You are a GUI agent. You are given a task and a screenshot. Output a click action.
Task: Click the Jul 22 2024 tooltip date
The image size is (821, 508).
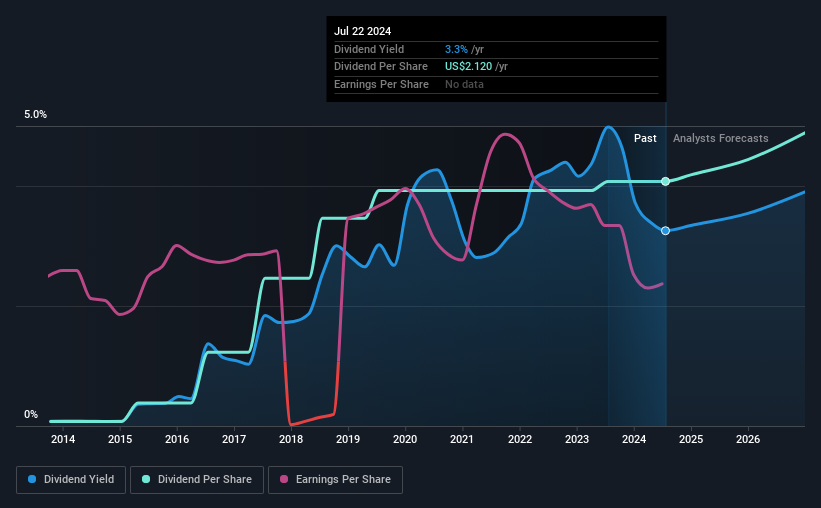pos(362,31)
